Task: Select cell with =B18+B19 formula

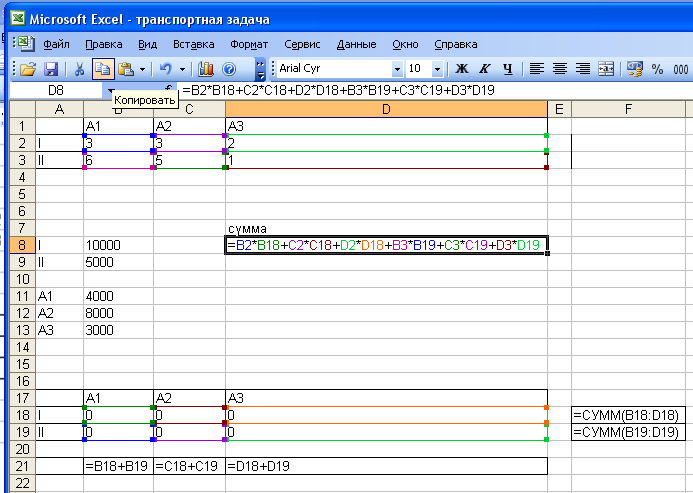Action: 118,466
